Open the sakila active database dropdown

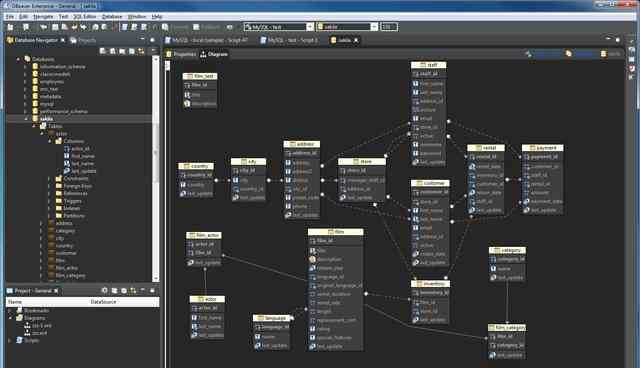tap(374, 27)
